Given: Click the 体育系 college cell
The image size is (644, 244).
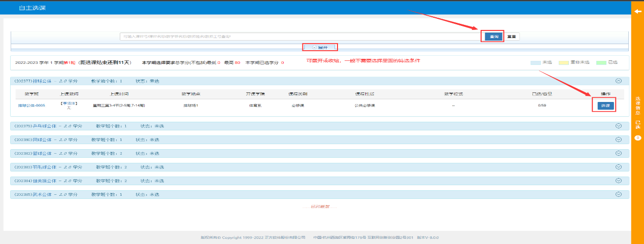Looking at the screenshot, I should (255, 106).
